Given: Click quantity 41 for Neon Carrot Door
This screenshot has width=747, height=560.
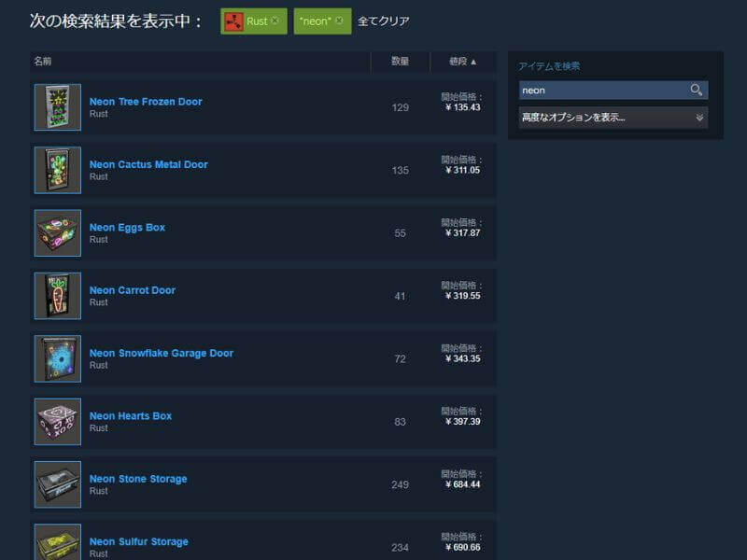Looking at the screenshot, I should (x=401, y=296).
